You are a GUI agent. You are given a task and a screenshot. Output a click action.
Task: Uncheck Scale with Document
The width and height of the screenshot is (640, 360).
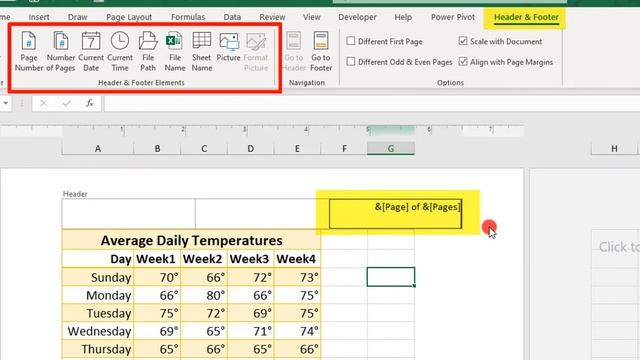pyautogui.click(x=463, y=41)
